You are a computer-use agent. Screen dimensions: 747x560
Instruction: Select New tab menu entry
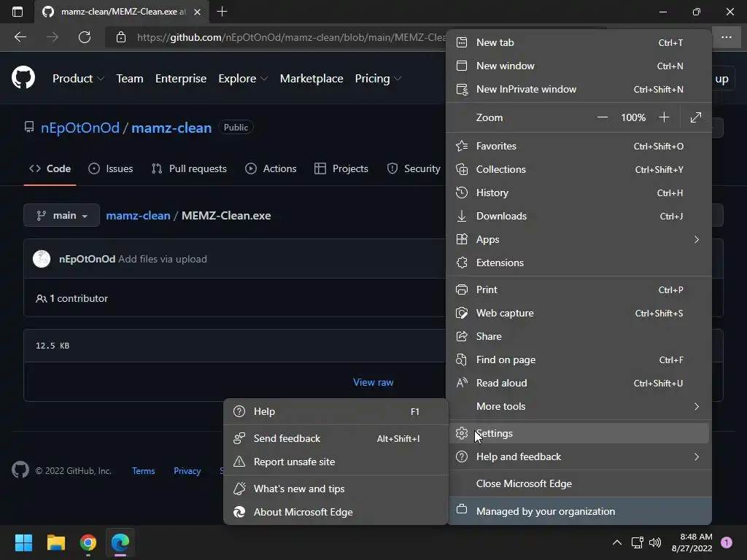tap(578, 42)
